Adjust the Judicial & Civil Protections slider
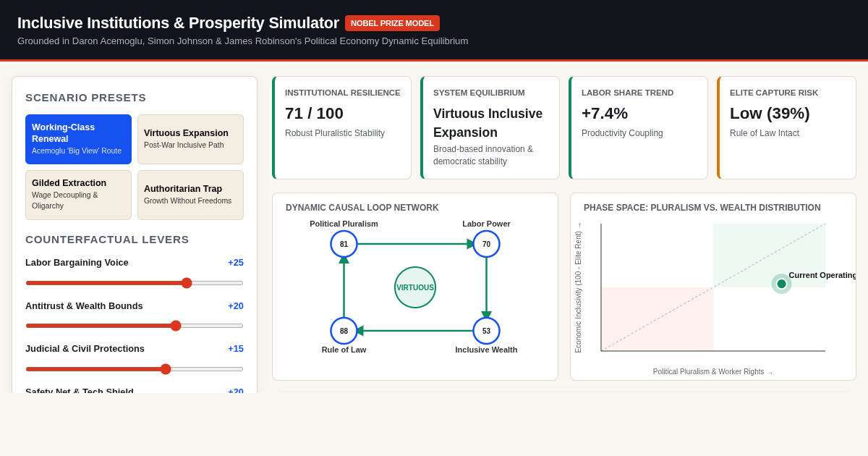868x456 pixels. 135,369
